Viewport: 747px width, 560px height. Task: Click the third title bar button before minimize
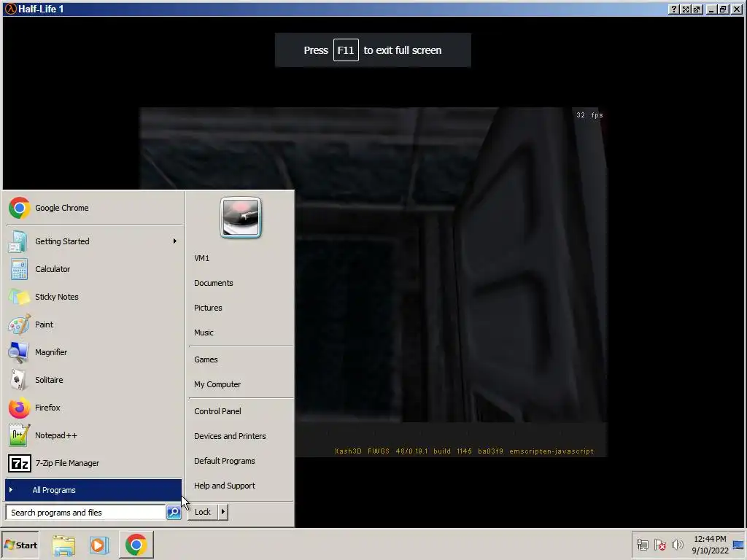point(697,9)
